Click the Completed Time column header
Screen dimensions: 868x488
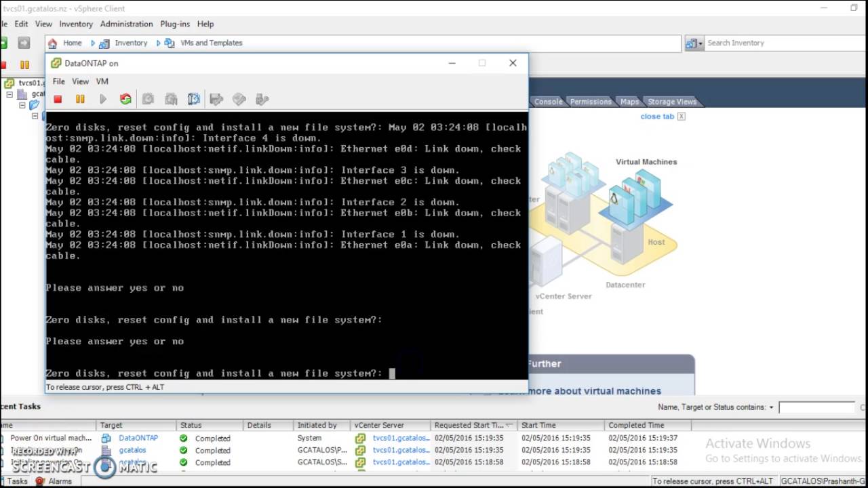click(x=648, y=426)
